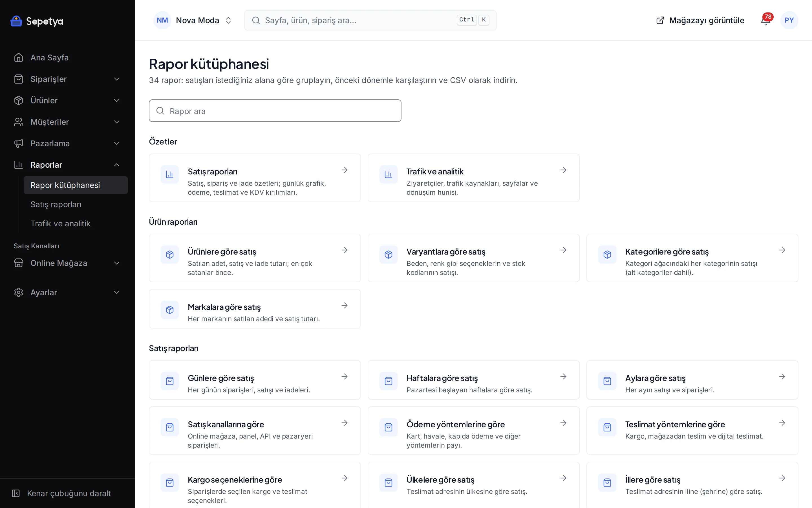Select Rapor kütüphanesi in the sidebar
The image size is (812, 508).
(x=76, y=185)
